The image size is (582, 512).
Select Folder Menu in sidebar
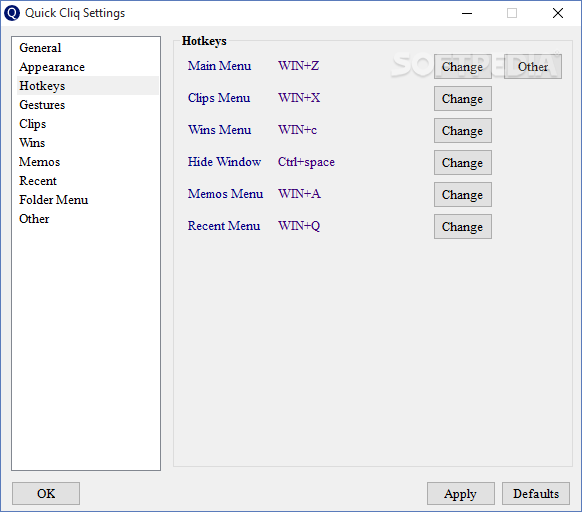(x=88, y=200)
